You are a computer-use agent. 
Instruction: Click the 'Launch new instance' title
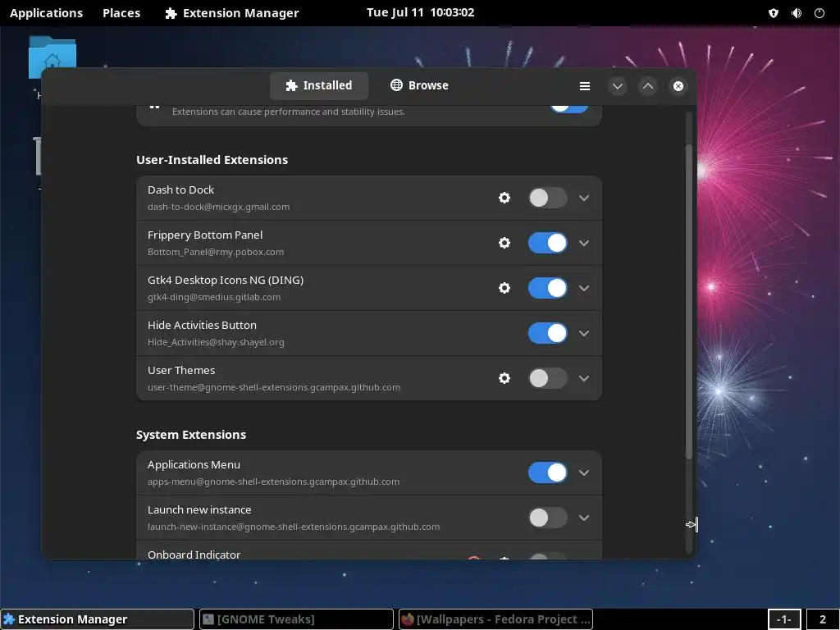(199, 509)
